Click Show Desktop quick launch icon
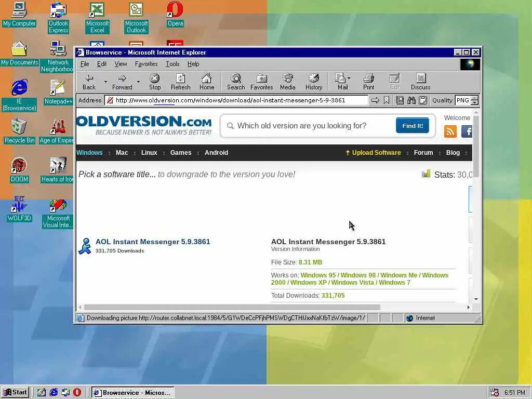Image resolution: width=532 pixels, height=399 pixels. tap(42, 392)
